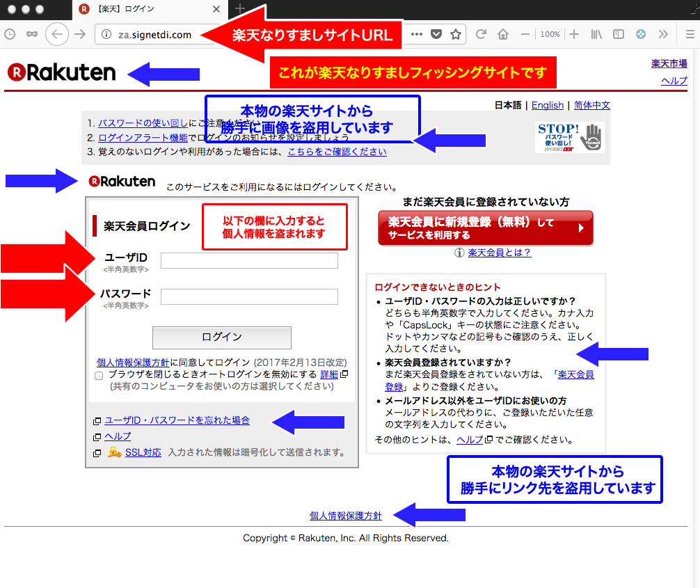
Task: Click the large Rakuten header logo
Action: pos(62,72)
